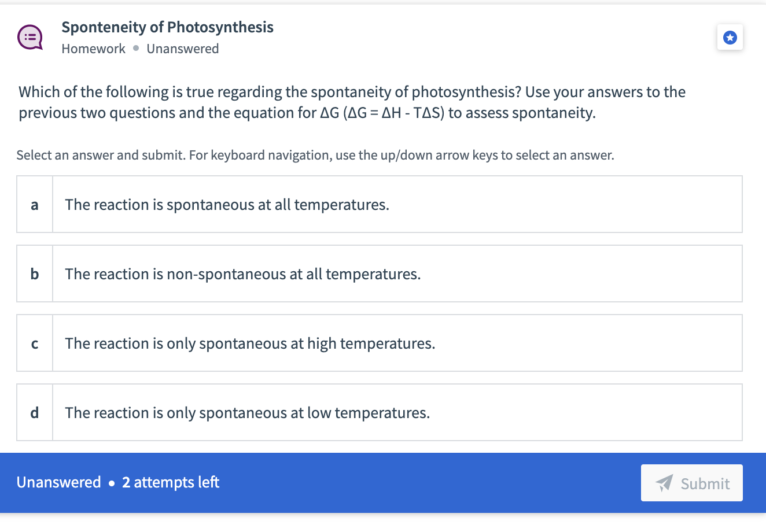Click the '2 attempts left' text
This screenshot has height=532, width=766.
pos(171,482)
